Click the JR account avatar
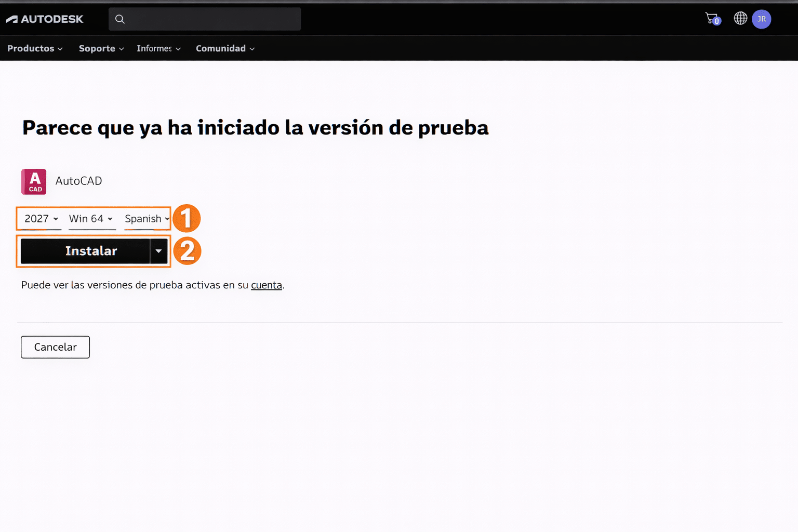The width and height of the screenshot is (798, 532). 762,19
